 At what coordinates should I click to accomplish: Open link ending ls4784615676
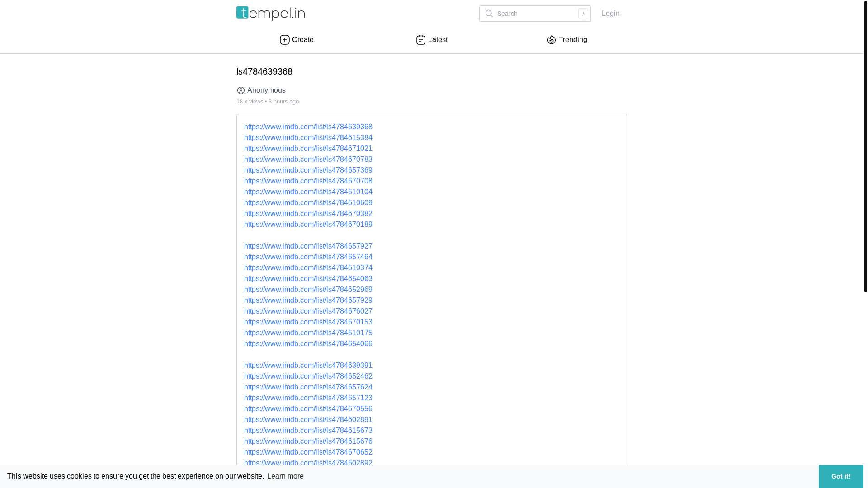pos(308,441)
